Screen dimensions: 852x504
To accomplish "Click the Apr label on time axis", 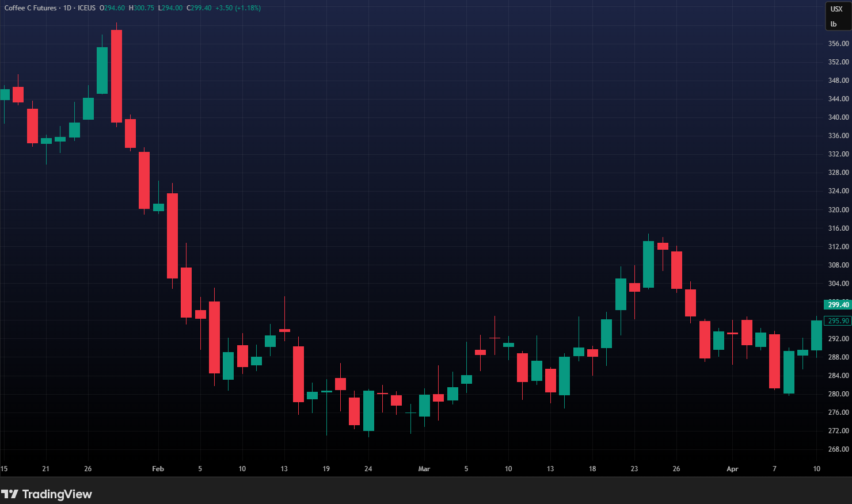I will click(x=732, y=469).
